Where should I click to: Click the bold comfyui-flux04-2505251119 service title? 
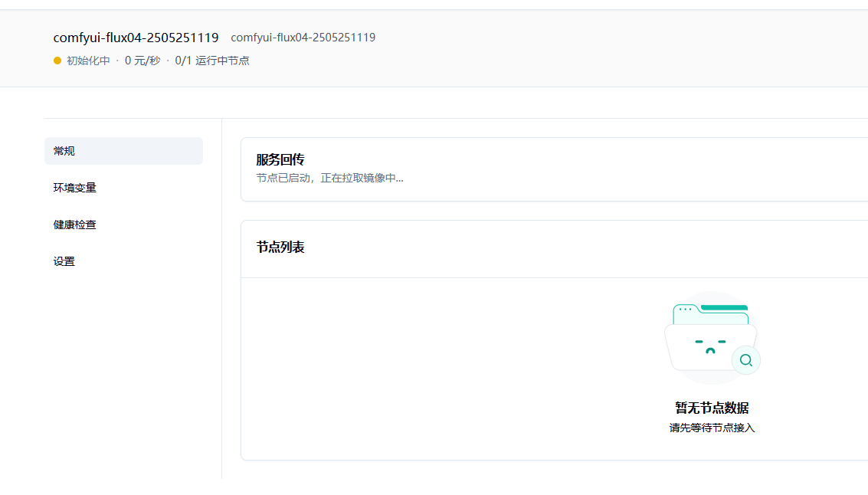point(136,38)
